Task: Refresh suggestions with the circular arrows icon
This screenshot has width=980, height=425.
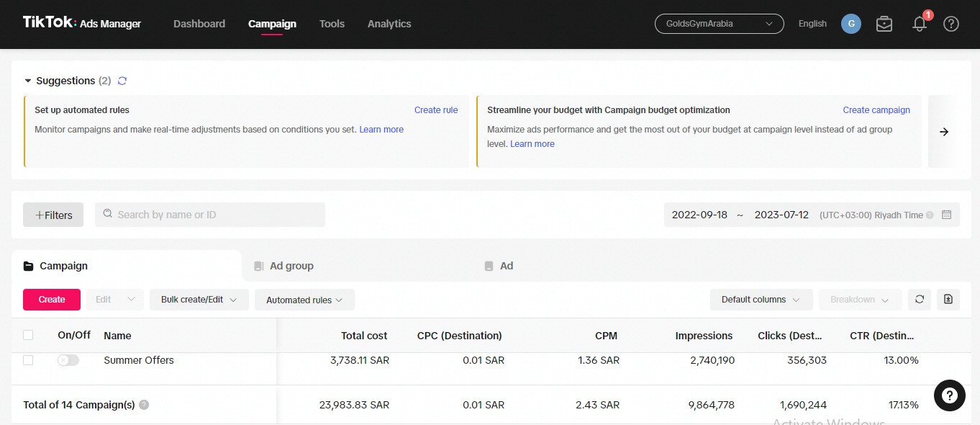Action: (x=122, y=81)
